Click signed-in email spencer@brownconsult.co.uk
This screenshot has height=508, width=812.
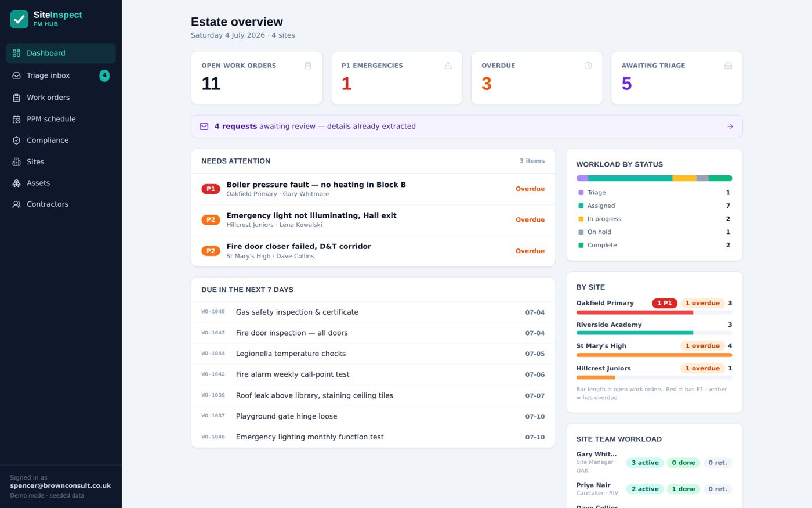pos(60,486)
